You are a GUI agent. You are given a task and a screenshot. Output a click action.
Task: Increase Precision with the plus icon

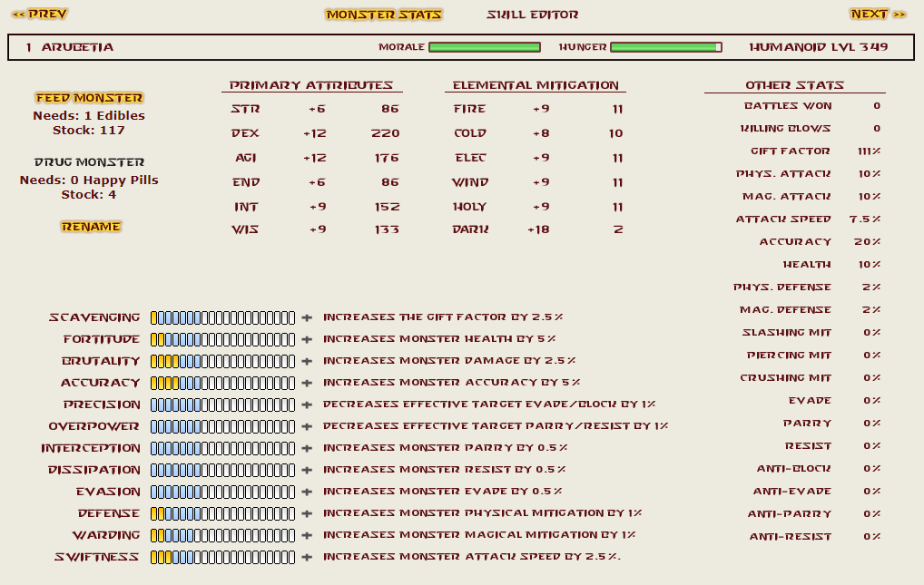(307, 405)
